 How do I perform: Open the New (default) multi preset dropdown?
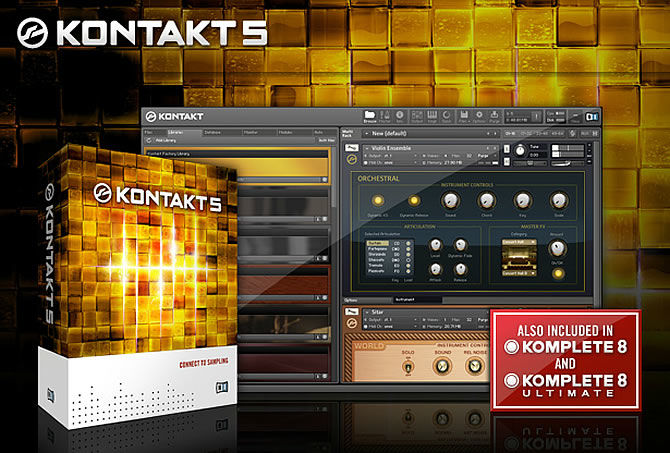tap(366, 134)
